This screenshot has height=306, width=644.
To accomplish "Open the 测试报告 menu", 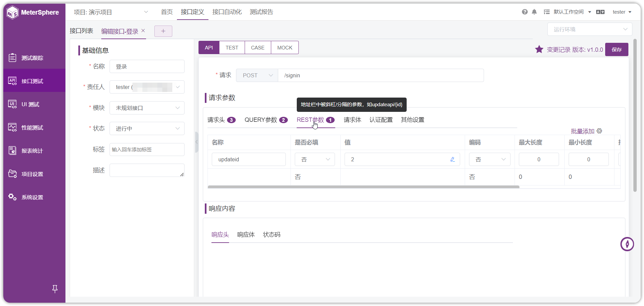I will coord(261,12).
